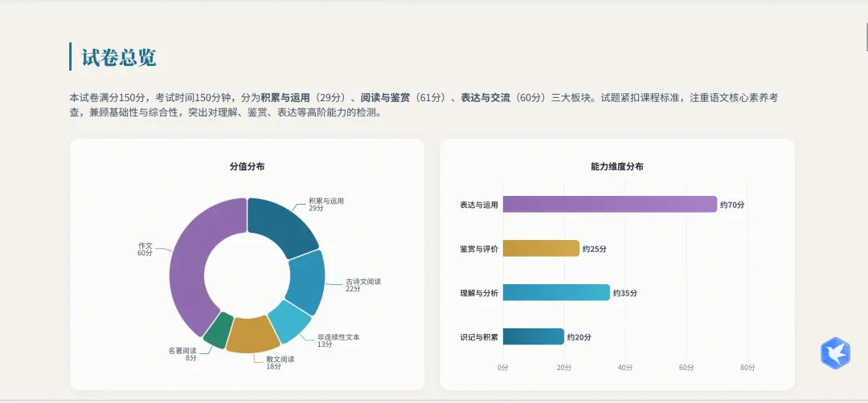Click the 40分 axis tick label
This screenshot has height=403, width=868.
point(625,368)
